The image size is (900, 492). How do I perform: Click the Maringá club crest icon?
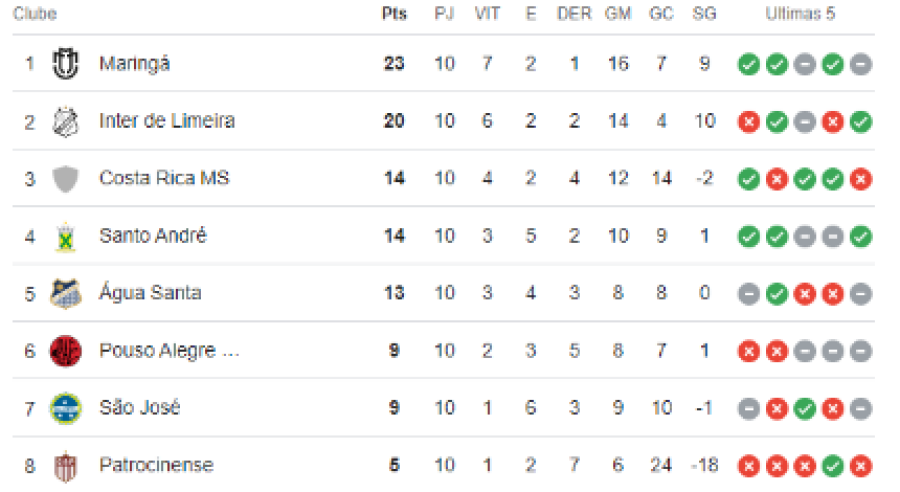(66, 64)
